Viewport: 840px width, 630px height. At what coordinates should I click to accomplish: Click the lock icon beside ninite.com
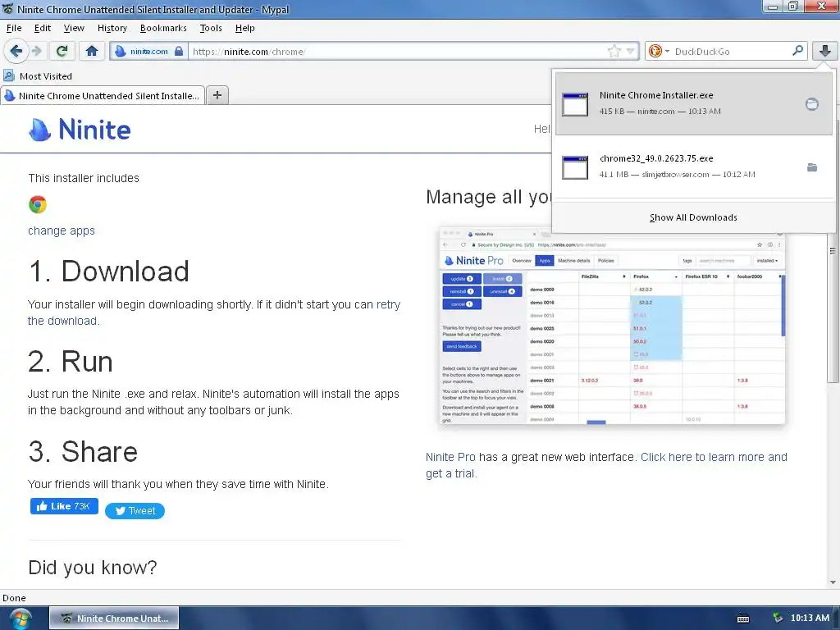click(179, 52)
